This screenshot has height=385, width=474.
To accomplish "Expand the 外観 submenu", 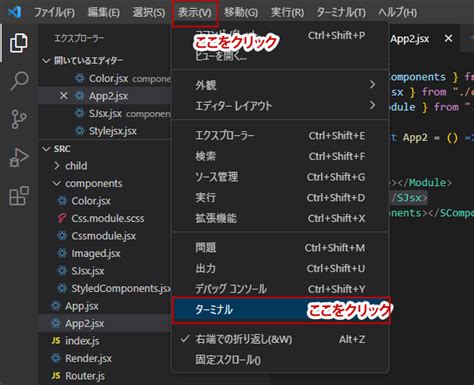I will (x=280, y=85).
